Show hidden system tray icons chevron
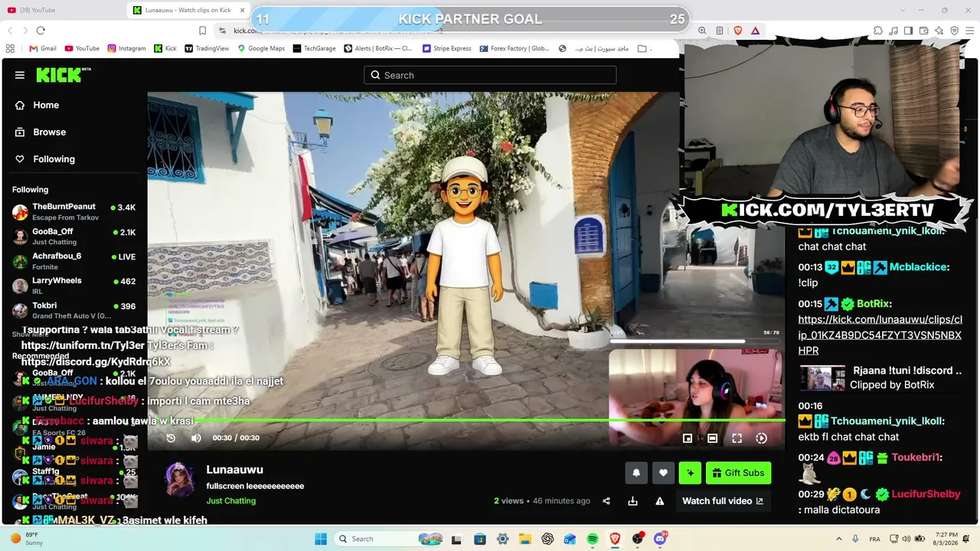 (839, 539)
